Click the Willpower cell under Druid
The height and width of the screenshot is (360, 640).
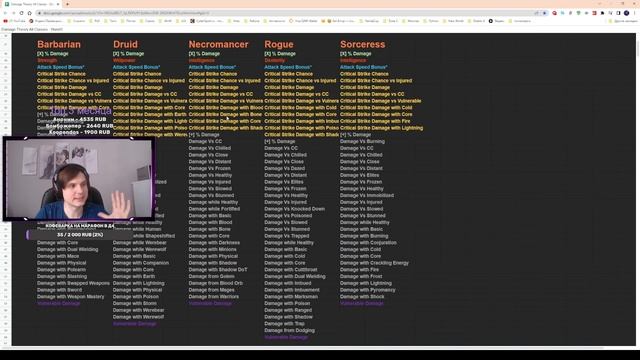[124, 60]
